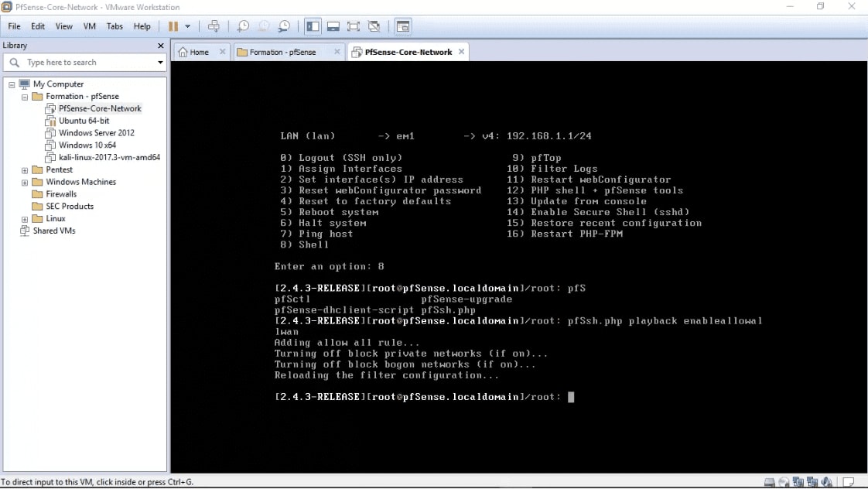Screen dimensions: 868x489
Task: Close the PfSense-Core-Network tab
Action: coord(461,52)
